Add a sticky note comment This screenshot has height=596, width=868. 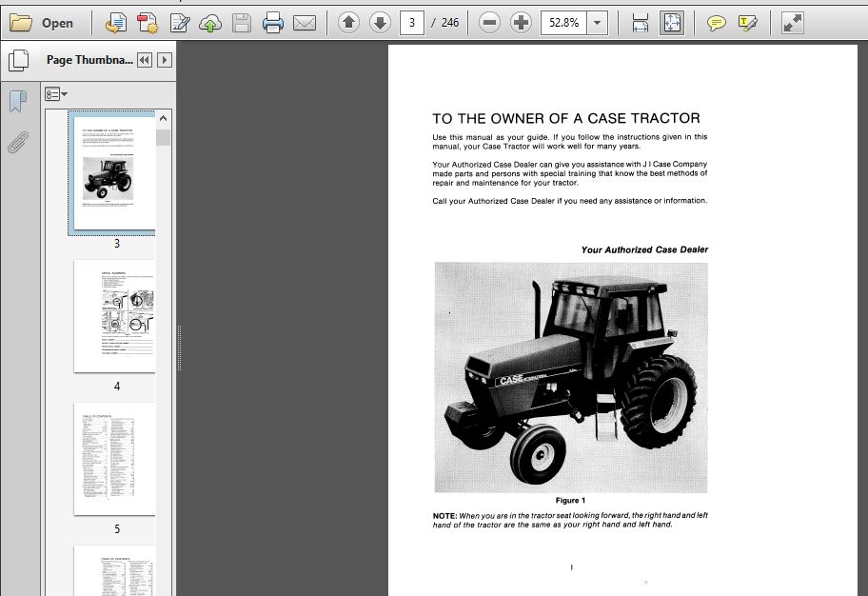point(717,23)
